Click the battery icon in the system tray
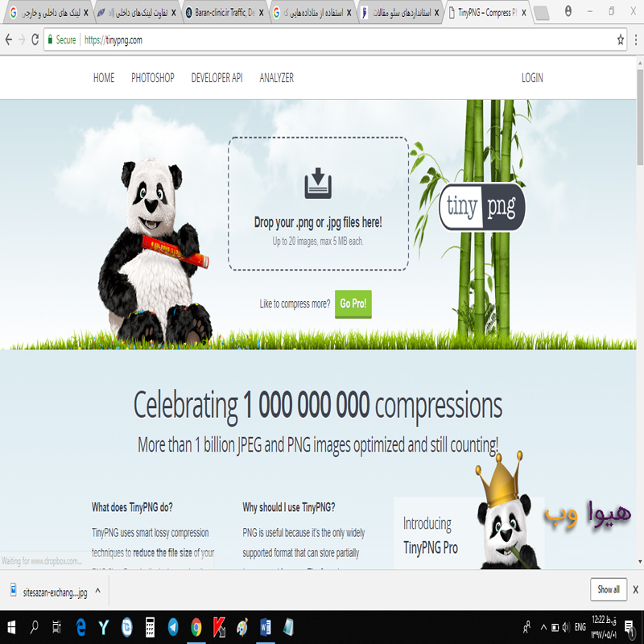 tap(555, 627)
